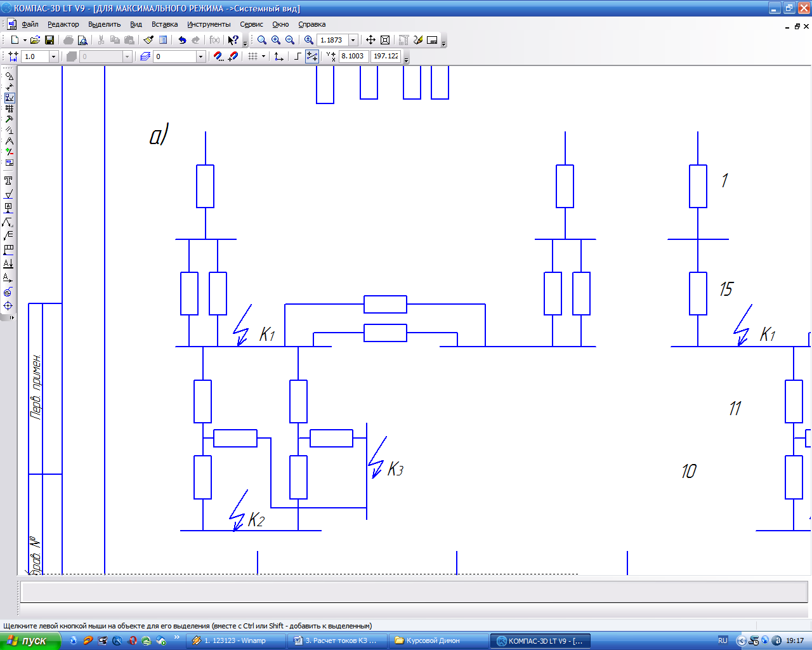The image size is (812, 650).
Task: Open the Справка menu
Action: (312, 24)
